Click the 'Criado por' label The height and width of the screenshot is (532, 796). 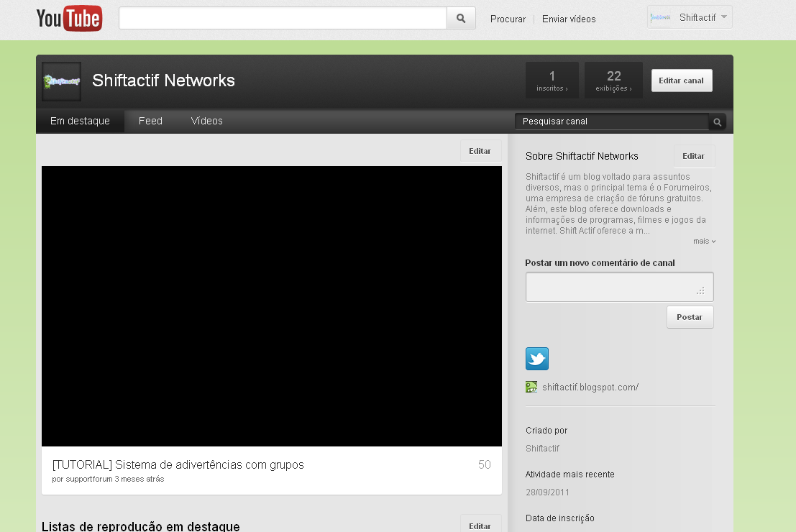click(546, 431)
